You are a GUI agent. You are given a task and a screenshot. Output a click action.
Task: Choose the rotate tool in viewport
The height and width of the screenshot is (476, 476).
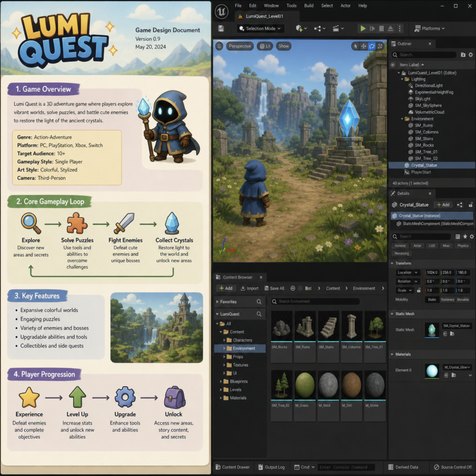372,46
